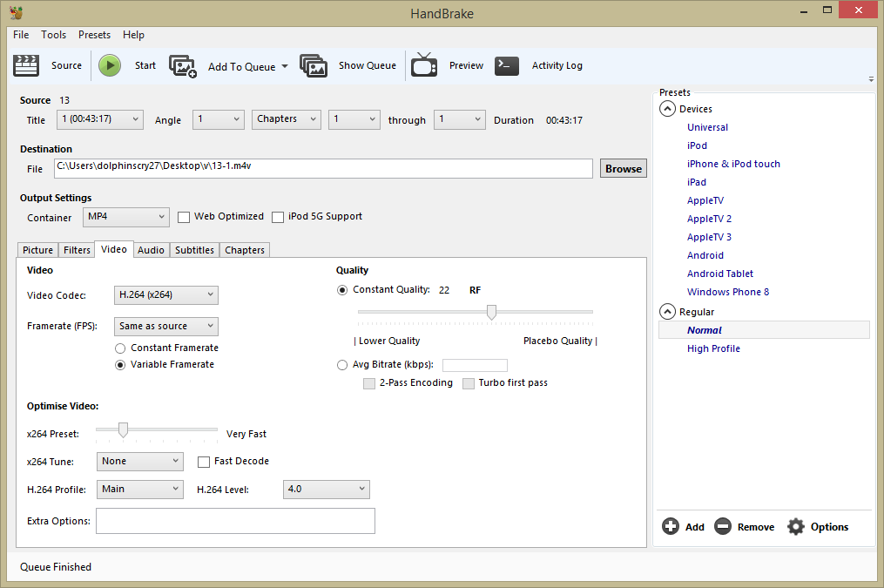Select the Windows Phone 8 preset
Viewport: 884px width, 588px height.
click(728, 292)
